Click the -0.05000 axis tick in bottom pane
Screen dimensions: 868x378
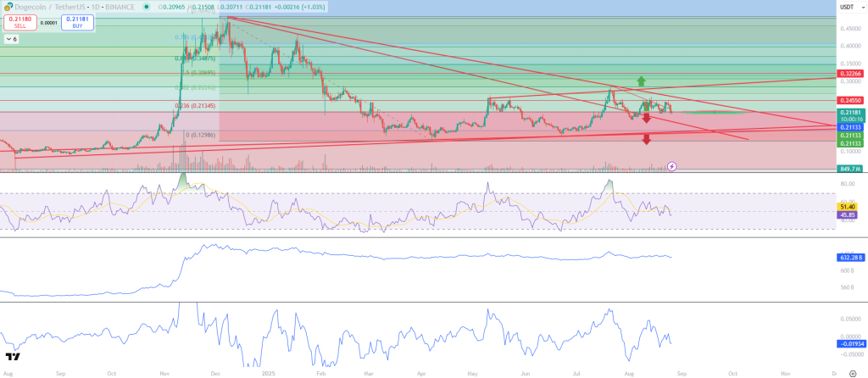click(x=852, y=354)
